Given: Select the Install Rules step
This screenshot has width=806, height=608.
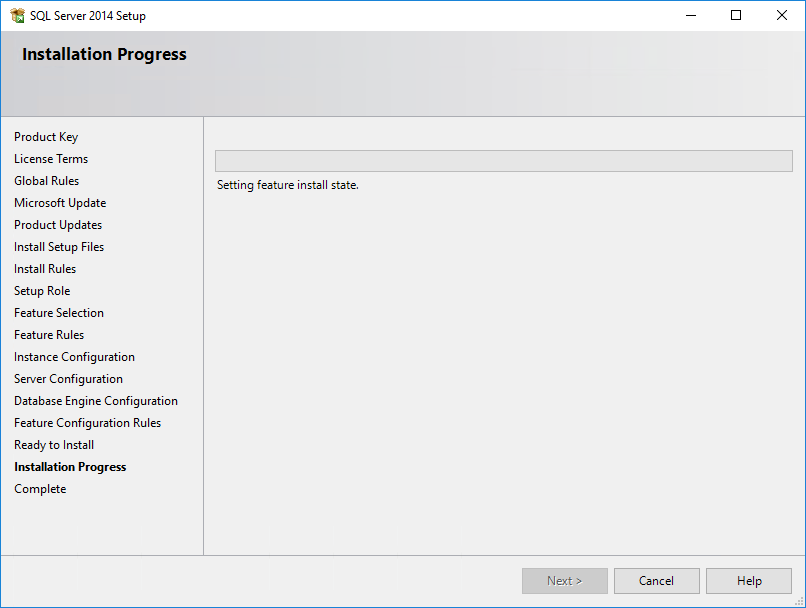Looking at the screenshot, I should tap(45, 269).
